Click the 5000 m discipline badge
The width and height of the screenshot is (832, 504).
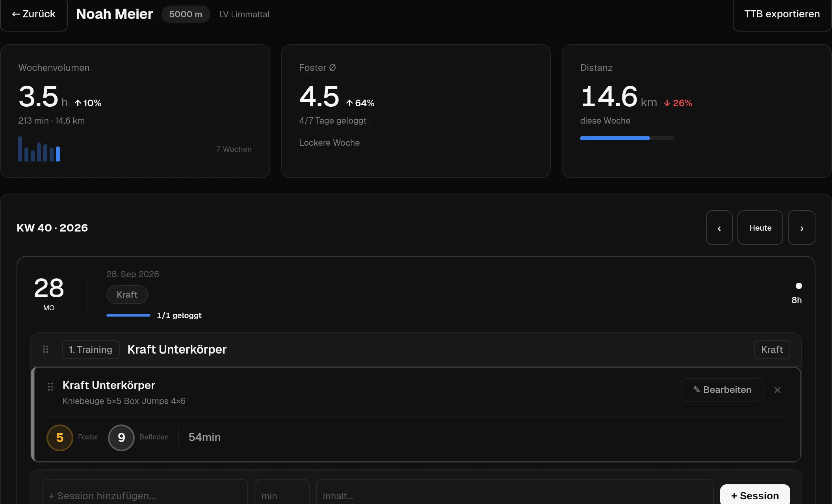click(186, 14)
